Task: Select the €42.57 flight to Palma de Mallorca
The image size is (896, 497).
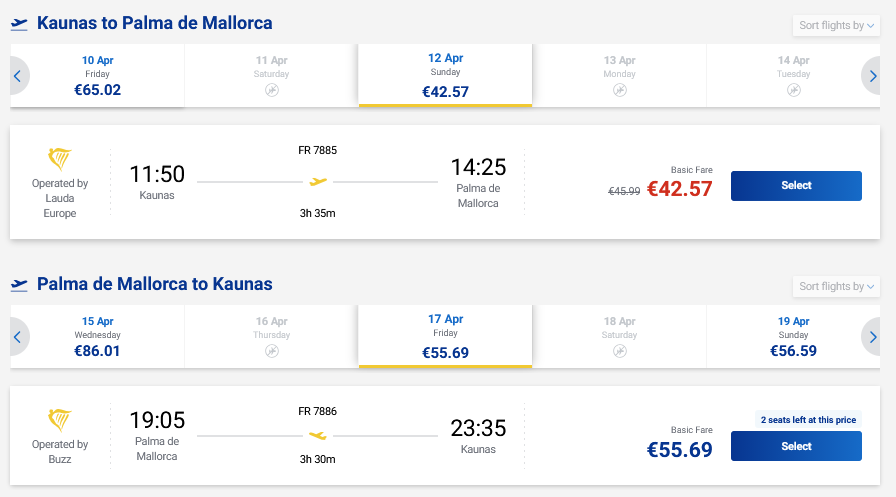Action: [x=796, y=186]
